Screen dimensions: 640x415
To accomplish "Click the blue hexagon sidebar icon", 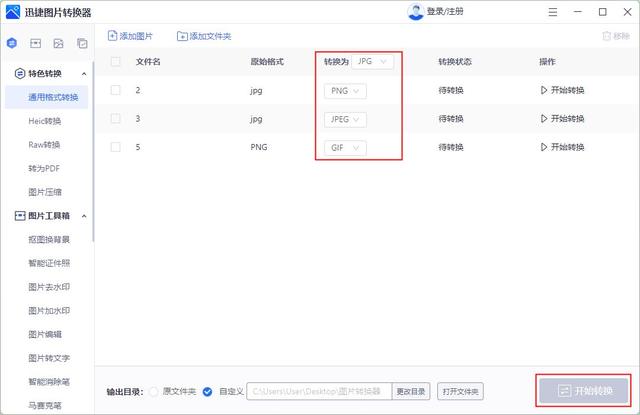I will point(12,43).
